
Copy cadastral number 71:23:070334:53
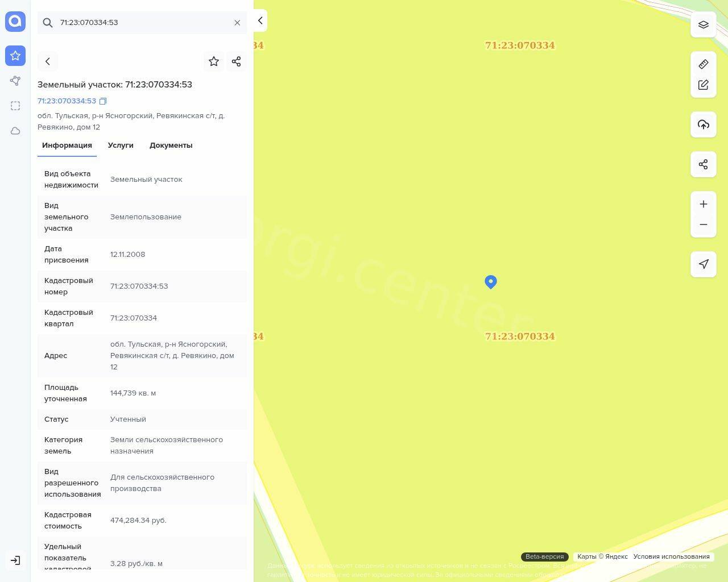pos(103,101)
